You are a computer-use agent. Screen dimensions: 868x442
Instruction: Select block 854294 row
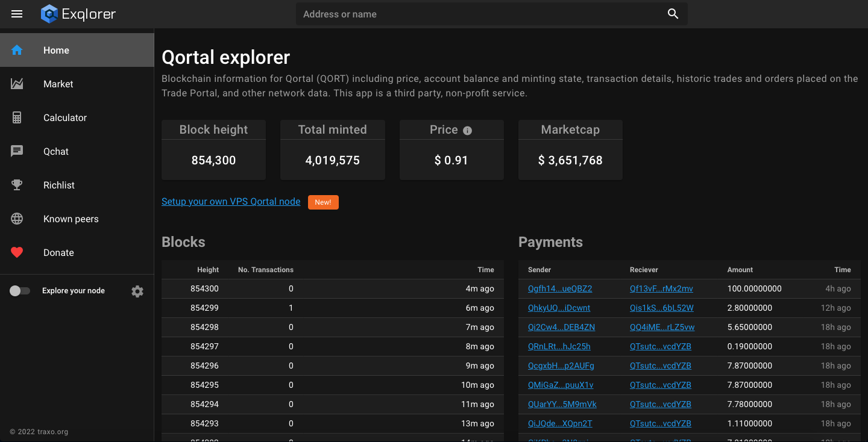[333, 404]
